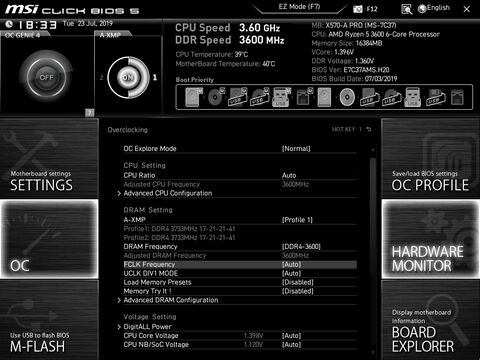Open the question mark help icon under OC Genie

click(x=89, y=113)
